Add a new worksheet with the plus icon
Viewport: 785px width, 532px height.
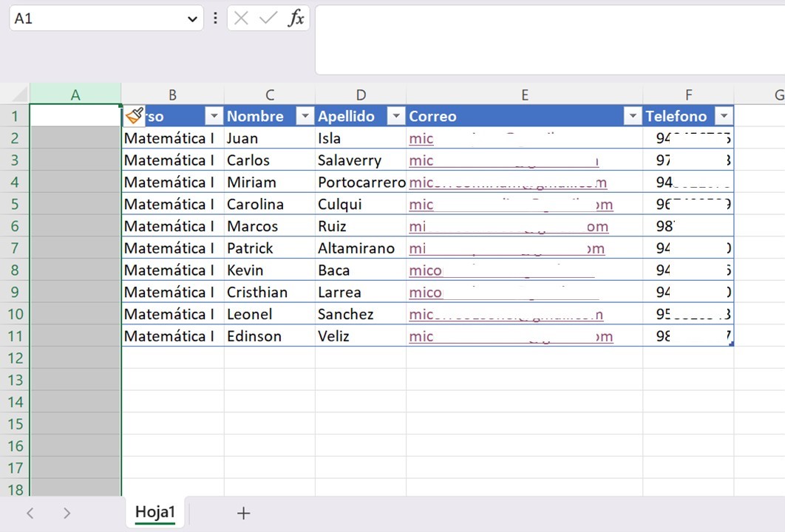pos(243,512)
